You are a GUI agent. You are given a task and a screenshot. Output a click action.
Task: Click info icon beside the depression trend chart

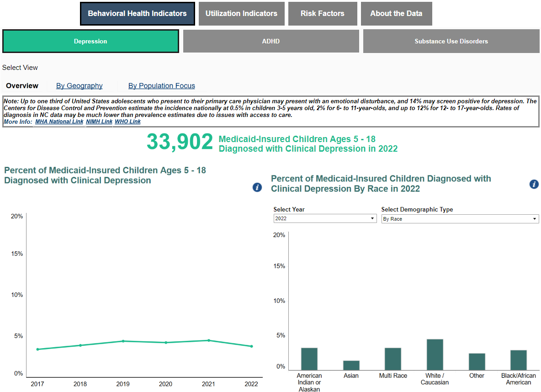pyautogui.click(x=257, y=187)
